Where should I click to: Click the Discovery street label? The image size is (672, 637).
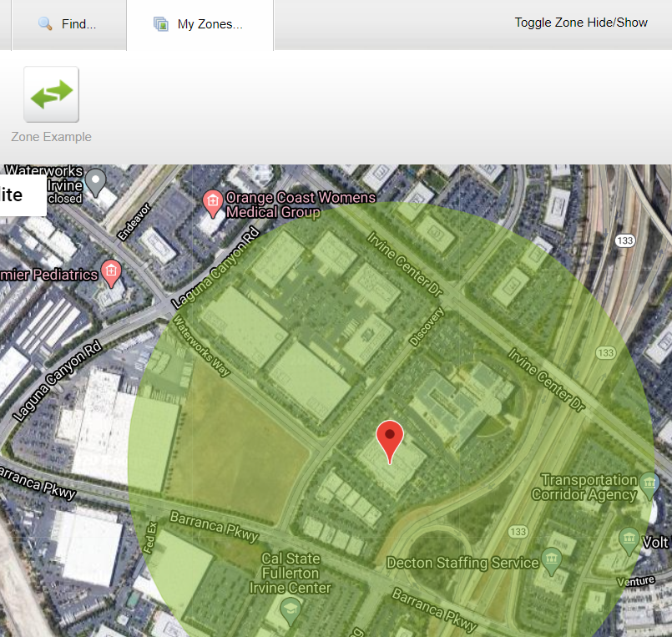coord(427,326)
